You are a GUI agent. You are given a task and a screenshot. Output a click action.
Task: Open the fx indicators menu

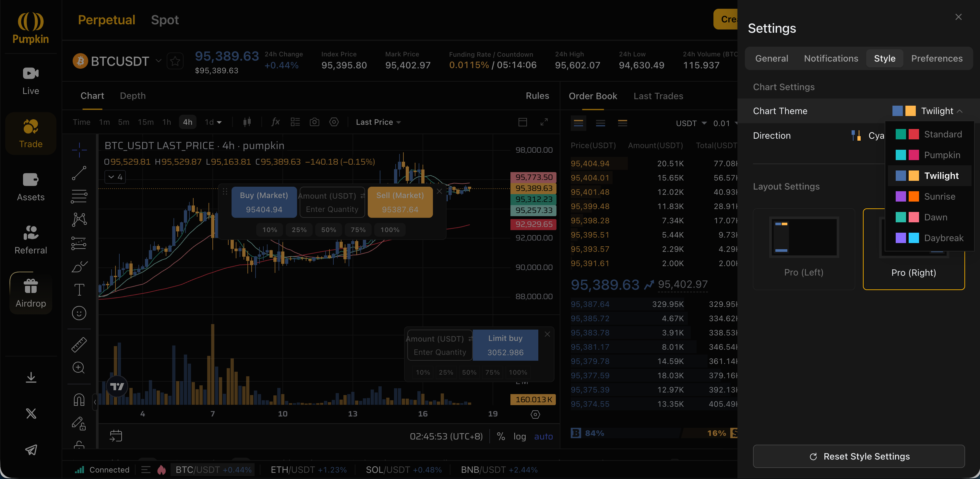(x=275, y=122)
